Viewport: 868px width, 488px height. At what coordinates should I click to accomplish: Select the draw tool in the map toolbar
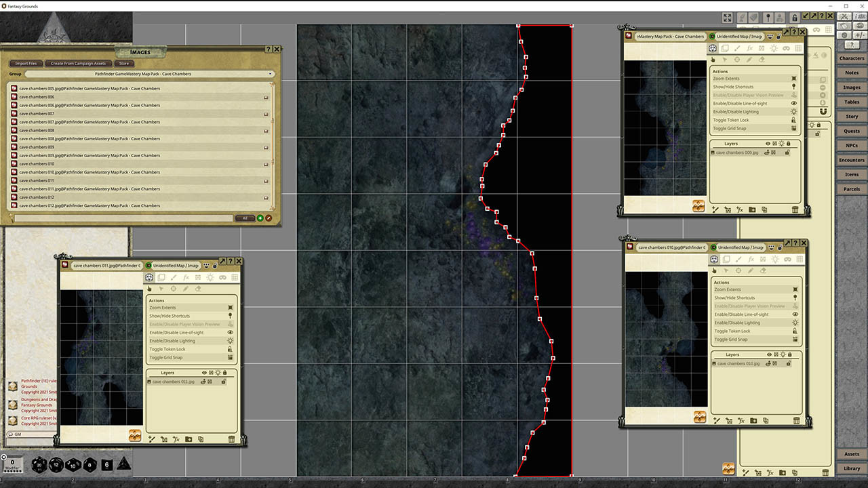click(737, 48)
